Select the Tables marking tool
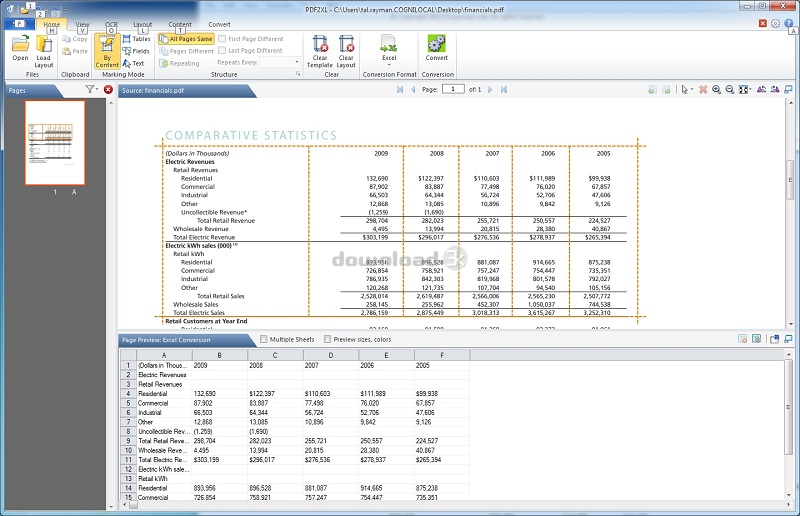Image resolution: width=800 pixels, height=516 pixels. tap(136, 39)
